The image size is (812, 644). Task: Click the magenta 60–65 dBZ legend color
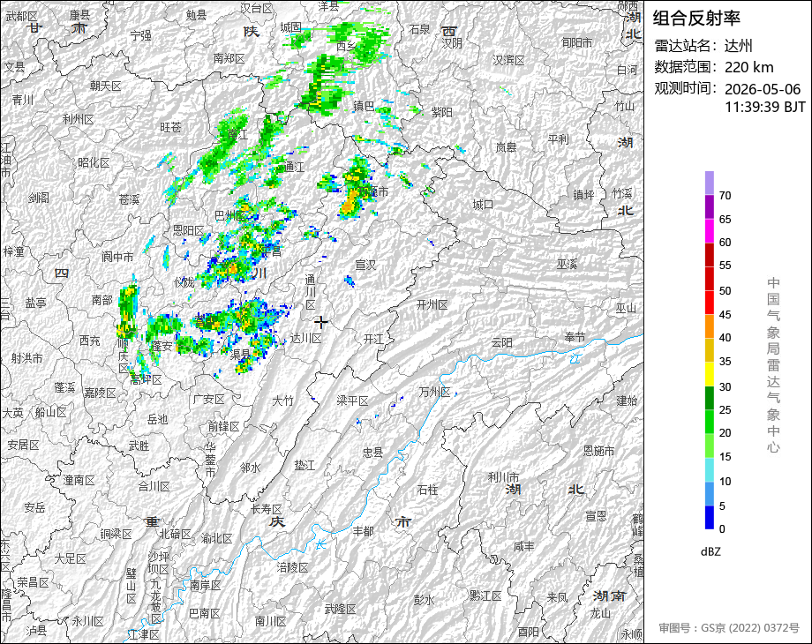tap(710, 230)
